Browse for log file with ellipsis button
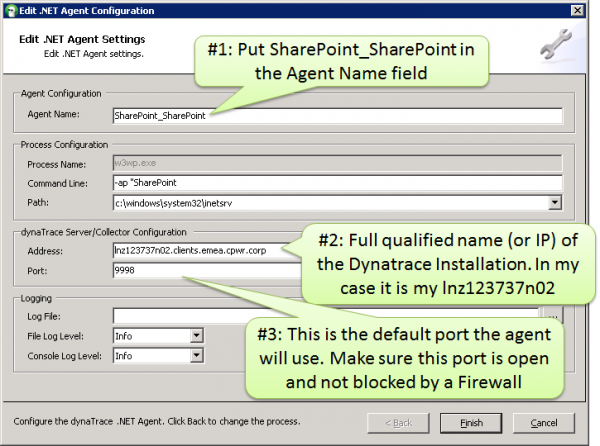Screen dimensions: 600x446 553,316
